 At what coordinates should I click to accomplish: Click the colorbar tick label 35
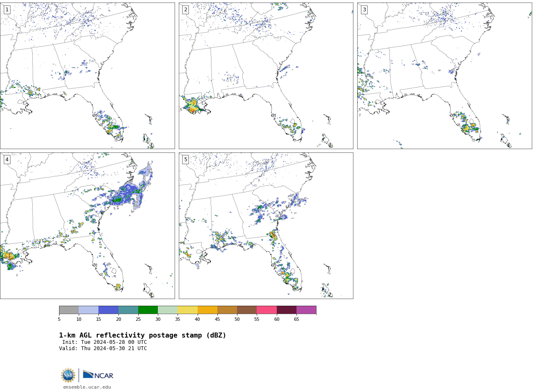(178, 320)
